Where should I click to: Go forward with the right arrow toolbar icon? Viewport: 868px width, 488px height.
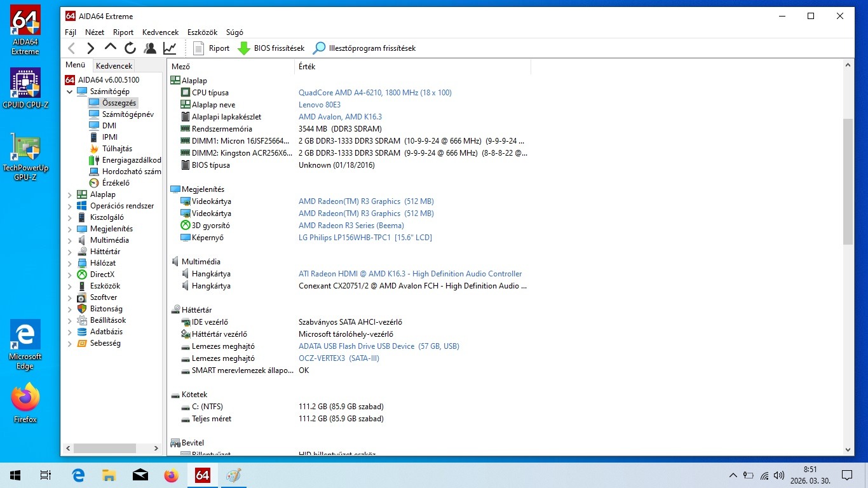[x=90, y=48]
